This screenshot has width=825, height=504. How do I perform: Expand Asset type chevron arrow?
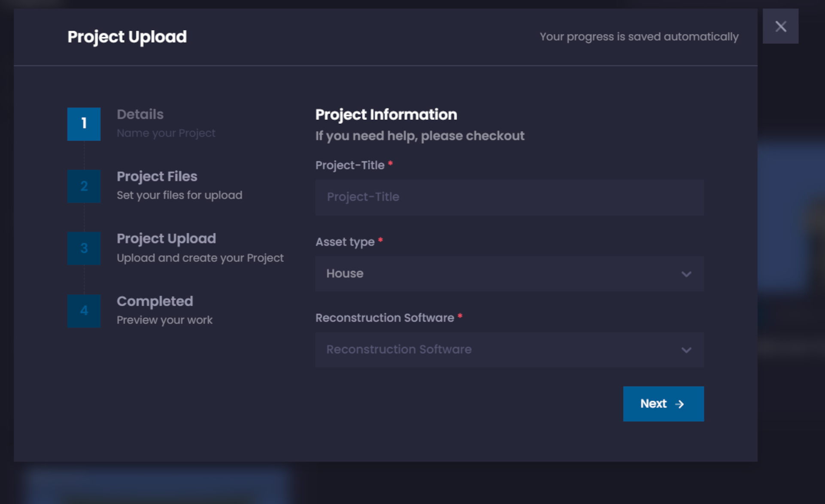(x=686, y=274)
